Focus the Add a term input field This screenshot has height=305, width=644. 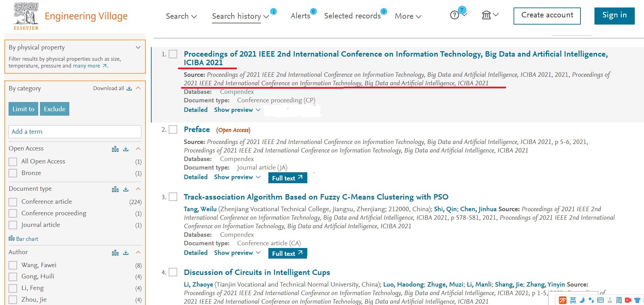(x=75, y=132)
